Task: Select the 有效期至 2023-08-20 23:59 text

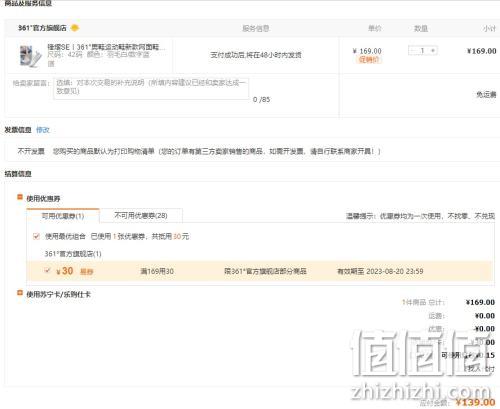Action: click(380, 271)
